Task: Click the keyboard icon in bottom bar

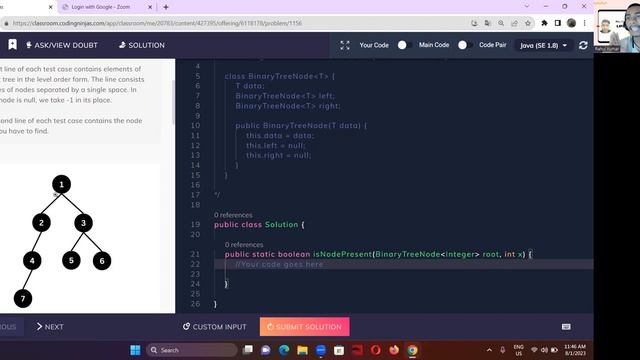Action: [566, 327]
